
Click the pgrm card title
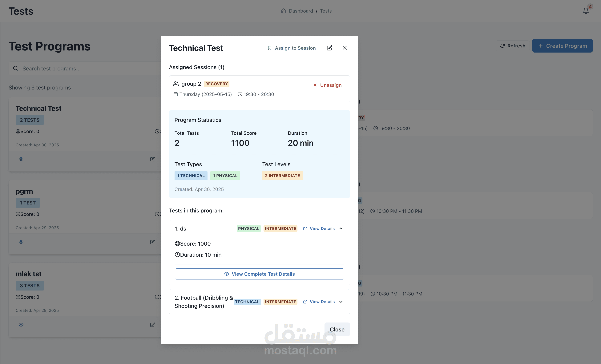(24, 191)
